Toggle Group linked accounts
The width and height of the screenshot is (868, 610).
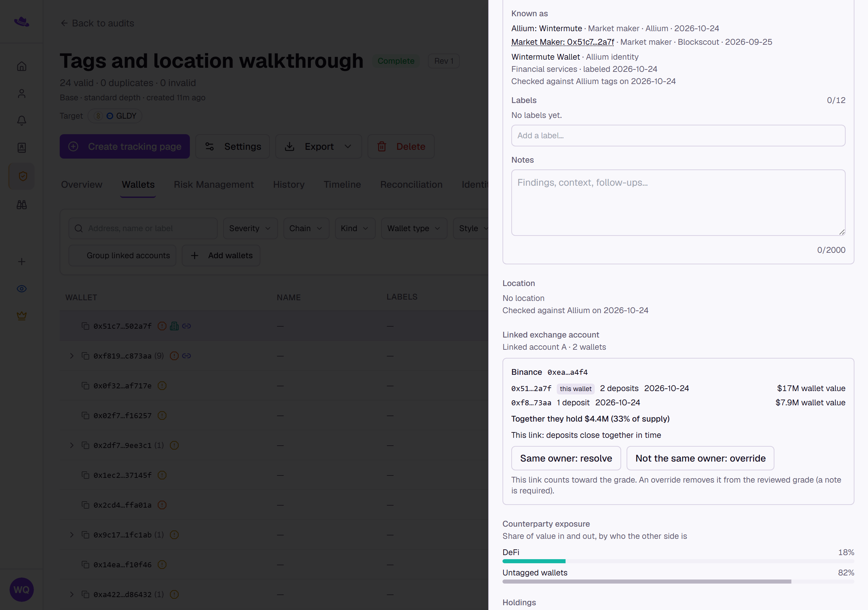[122, 256]
